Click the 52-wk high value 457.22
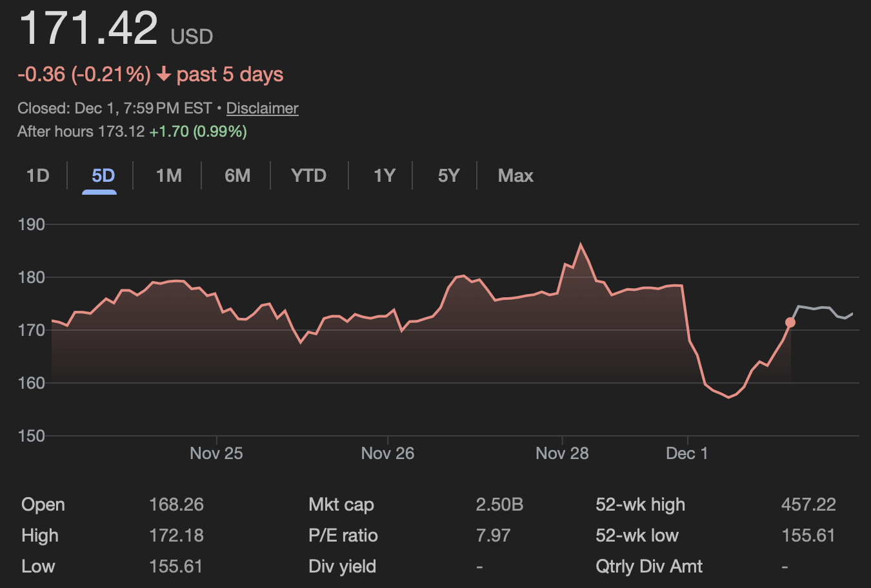 (x=808, y=504)
